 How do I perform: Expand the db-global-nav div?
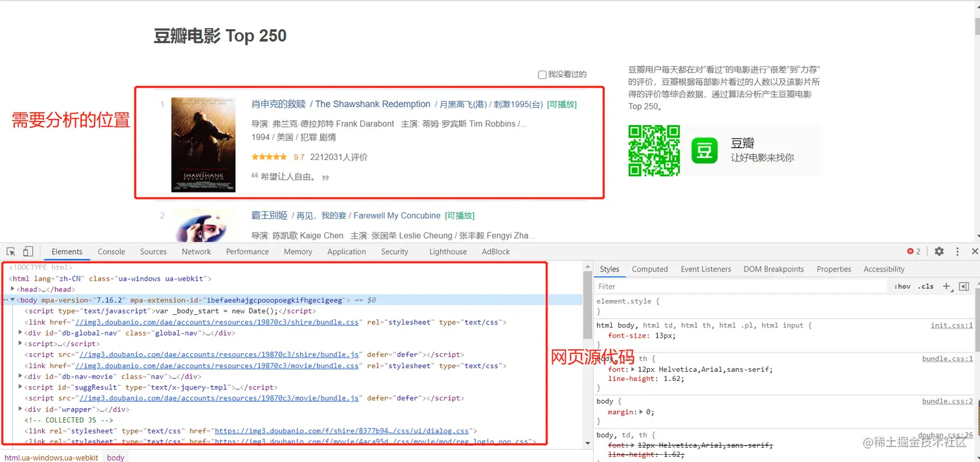point(21,333)
